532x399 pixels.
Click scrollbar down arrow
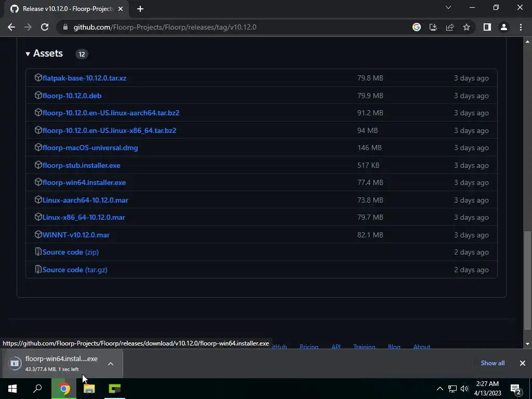coord(527,344)
